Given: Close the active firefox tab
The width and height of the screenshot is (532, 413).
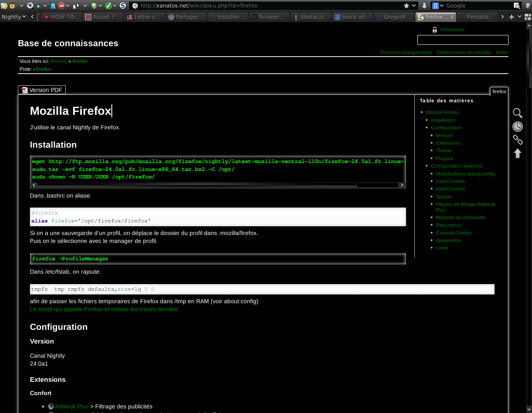Looking at the screenshot, I should point(452,17).
